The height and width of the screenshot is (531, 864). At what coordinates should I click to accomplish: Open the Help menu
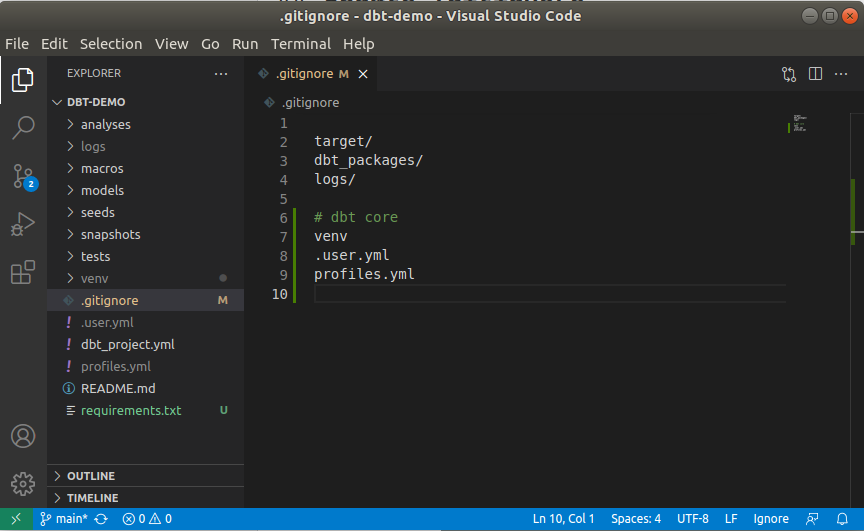click(x=358, y=44)
